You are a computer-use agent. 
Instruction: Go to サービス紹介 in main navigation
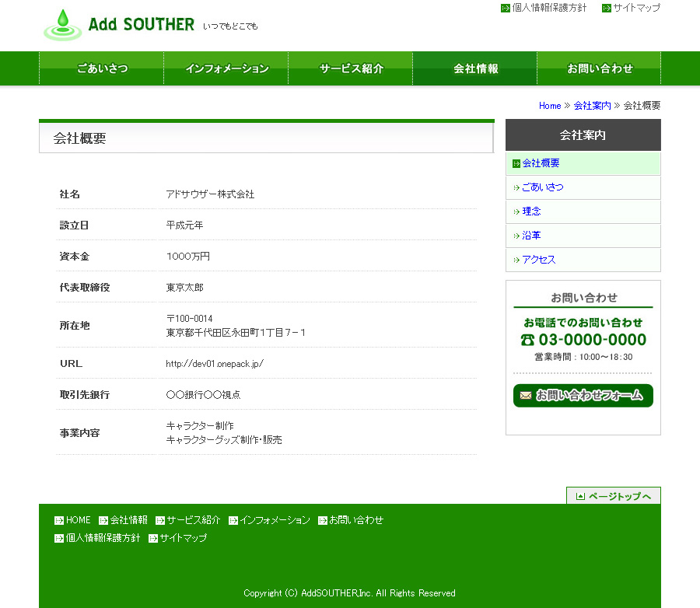coord(351,68)
